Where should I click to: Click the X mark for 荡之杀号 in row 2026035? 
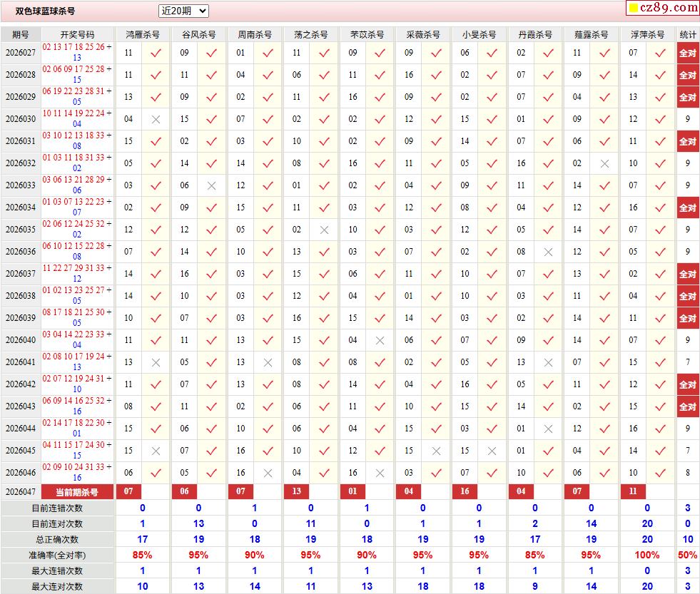tap(324, 230)
